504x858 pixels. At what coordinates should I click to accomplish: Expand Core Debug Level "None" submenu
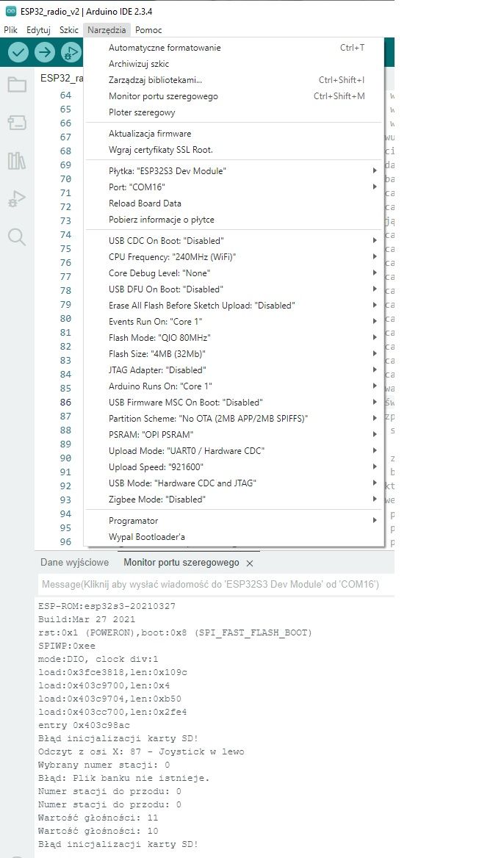234,273
